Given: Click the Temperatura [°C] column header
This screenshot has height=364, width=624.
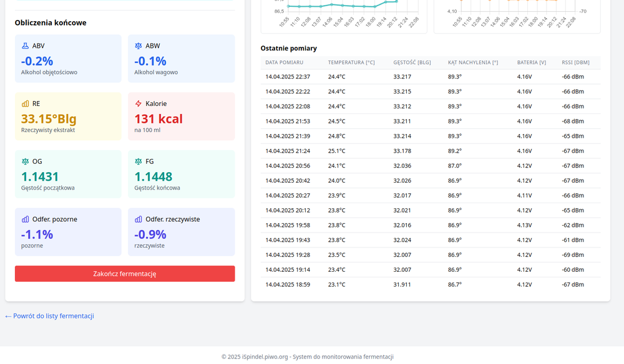Looking at the screenshot, I should coord(351,62).
